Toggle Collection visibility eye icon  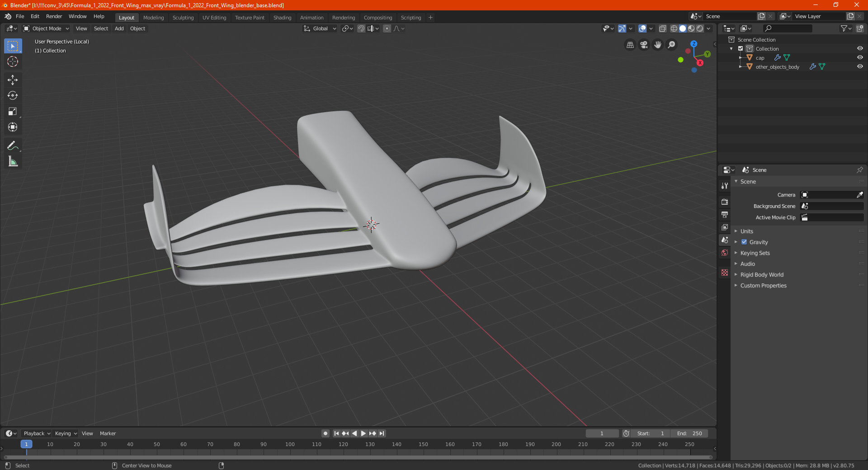click(860, 48)
